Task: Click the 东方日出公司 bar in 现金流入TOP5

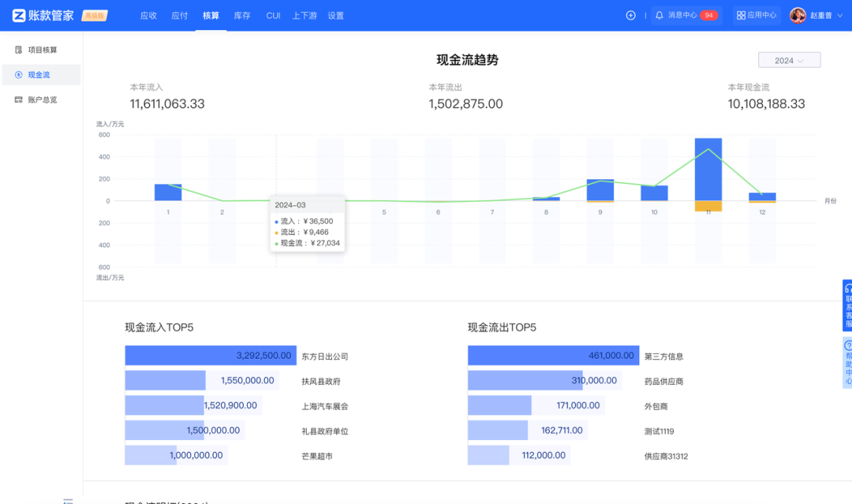Action: [x=210, y=355]
